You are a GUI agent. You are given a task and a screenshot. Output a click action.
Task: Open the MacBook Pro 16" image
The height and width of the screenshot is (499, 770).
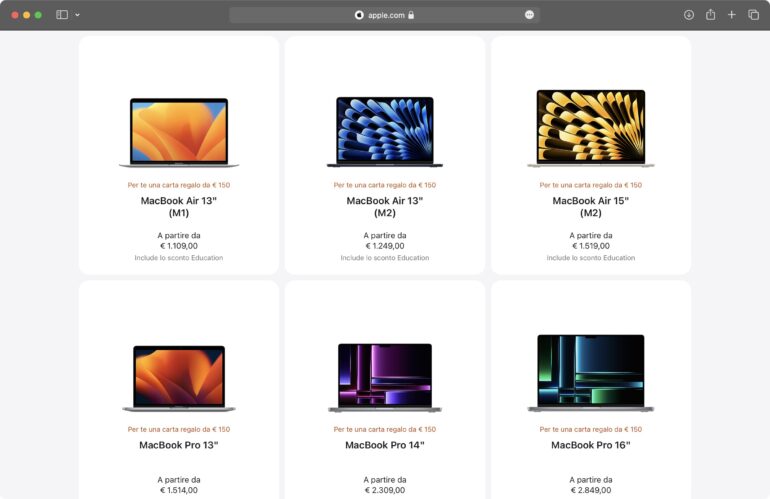pos(591,373)
